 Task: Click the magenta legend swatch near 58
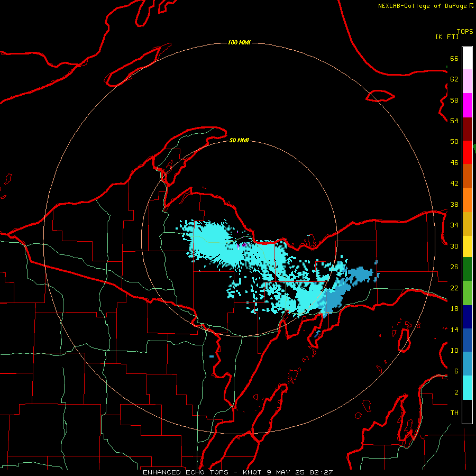click(467, 105)
